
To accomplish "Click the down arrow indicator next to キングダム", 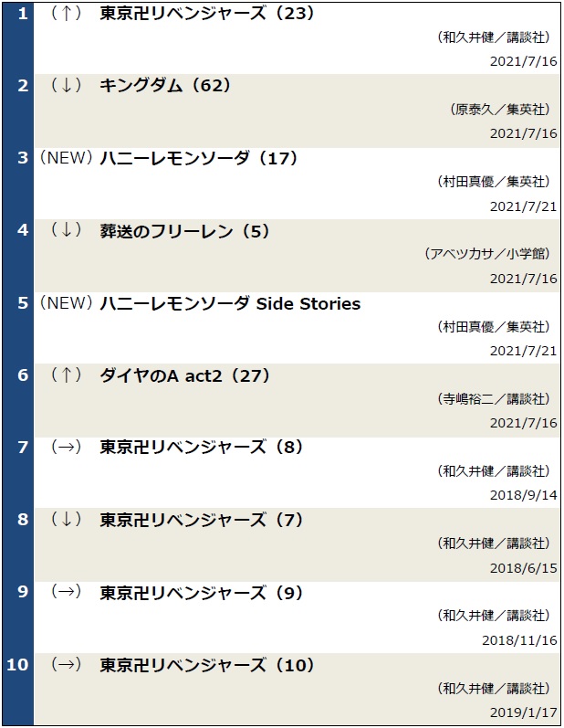I will 67,85.
